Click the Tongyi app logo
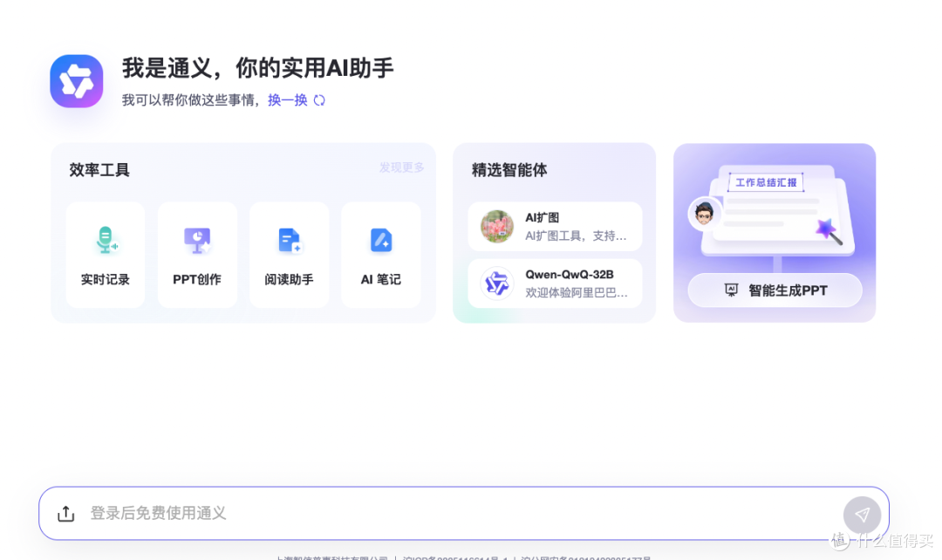942x560 pixels. point(77,81)
